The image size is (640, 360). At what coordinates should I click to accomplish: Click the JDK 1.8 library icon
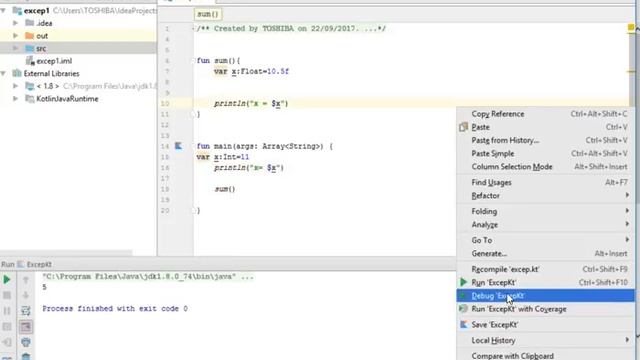[29, 86]
